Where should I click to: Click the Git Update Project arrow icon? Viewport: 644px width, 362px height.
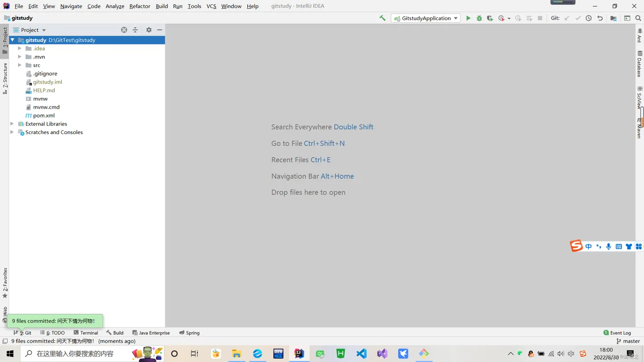(x=567, y=18)
